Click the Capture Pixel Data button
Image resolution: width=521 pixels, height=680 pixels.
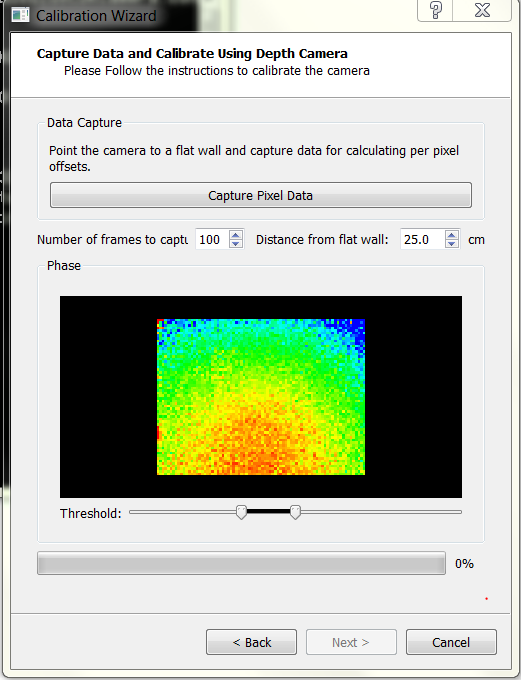tap(261, 195)
